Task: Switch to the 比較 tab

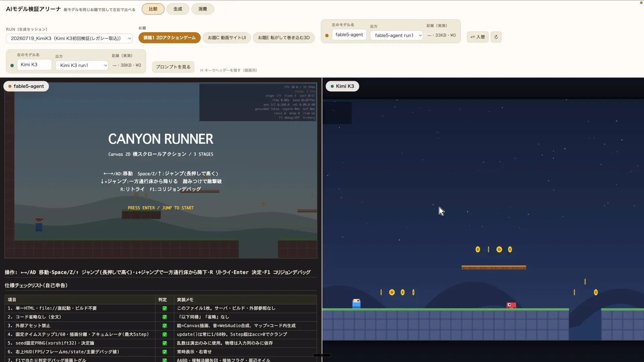Action: coord(153,9)
